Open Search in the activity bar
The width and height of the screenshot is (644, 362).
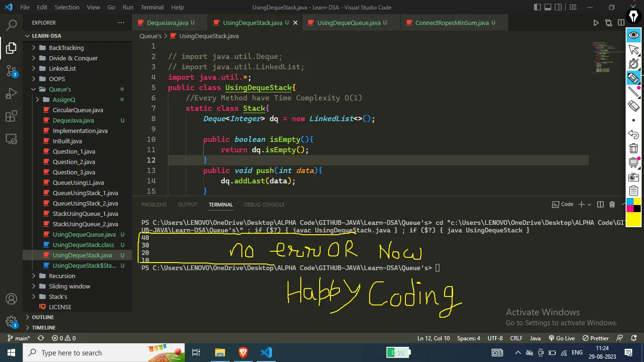point(11,25)
